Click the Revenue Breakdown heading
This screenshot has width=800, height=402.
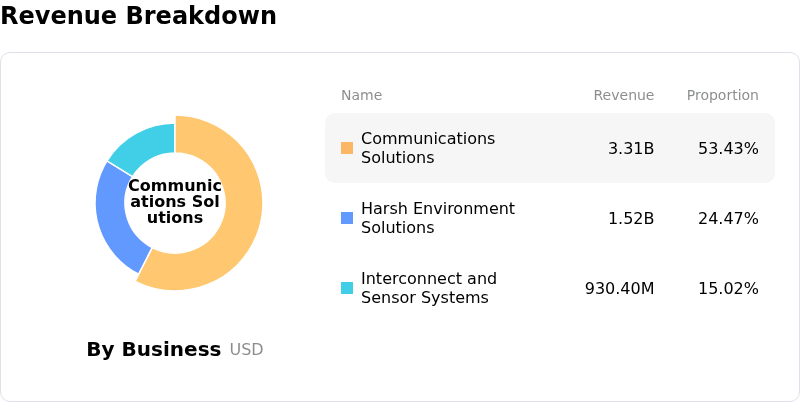pyautogui.click(x=138, y=16)
